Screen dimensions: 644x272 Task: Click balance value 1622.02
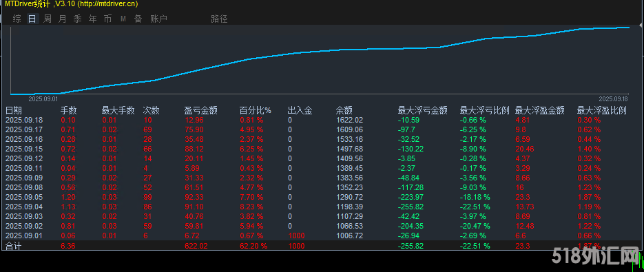349,121
